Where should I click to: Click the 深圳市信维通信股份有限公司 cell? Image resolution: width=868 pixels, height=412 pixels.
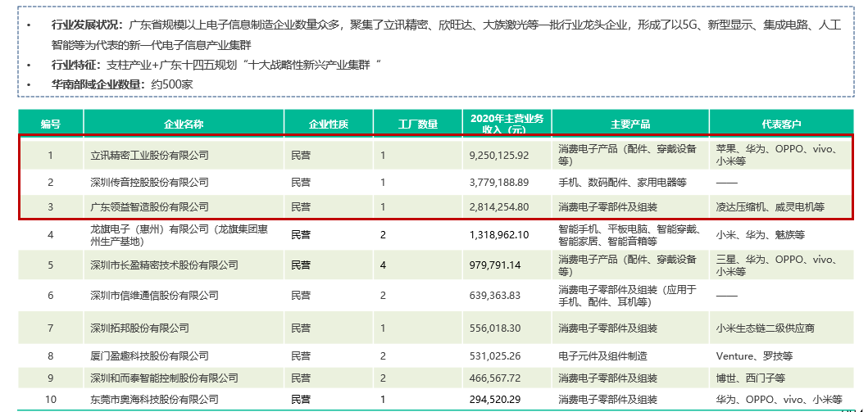(x=154, y=295)
